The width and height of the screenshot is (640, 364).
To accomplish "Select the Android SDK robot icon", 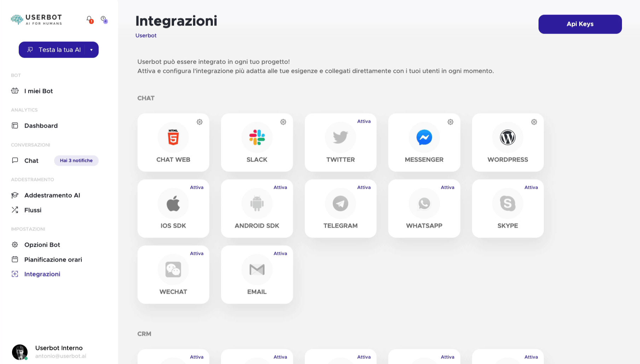I will (x=257, y=204).
